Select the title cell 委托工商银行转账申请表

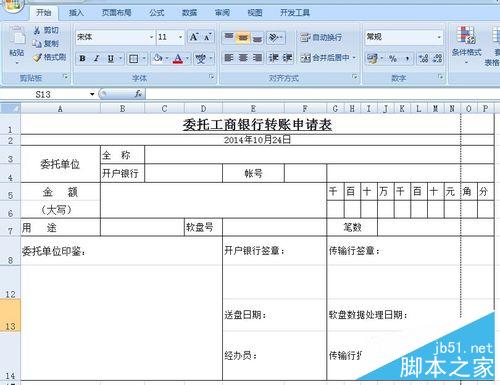click(257, 125)
